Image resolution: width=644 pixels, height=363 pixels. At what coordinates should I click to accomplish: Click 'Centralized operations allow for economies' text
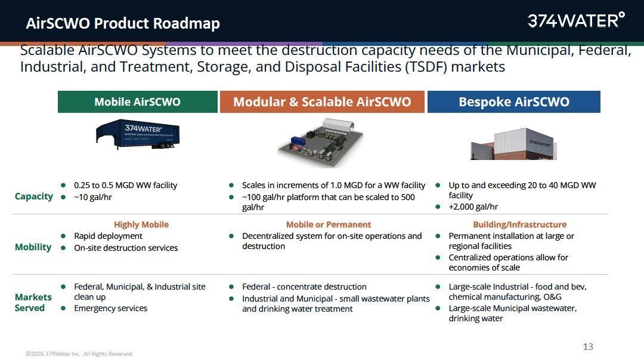pyautogui.click(x=509, y=262)
